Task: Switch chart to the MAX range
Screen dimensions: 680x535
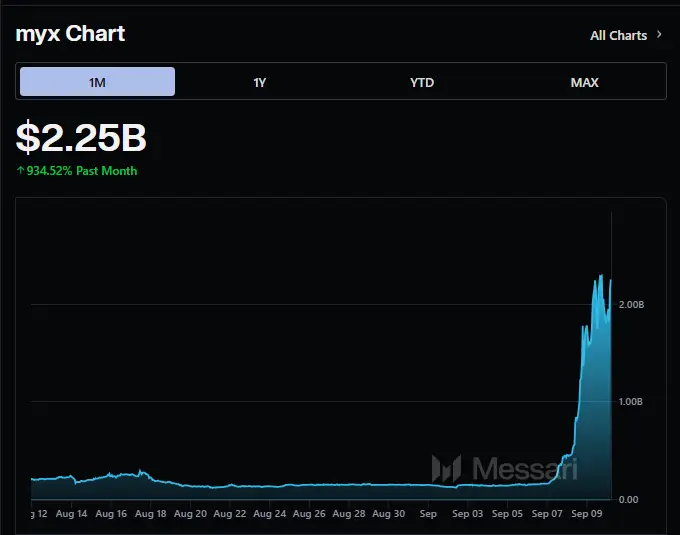Action: click(x=584, y=82)
